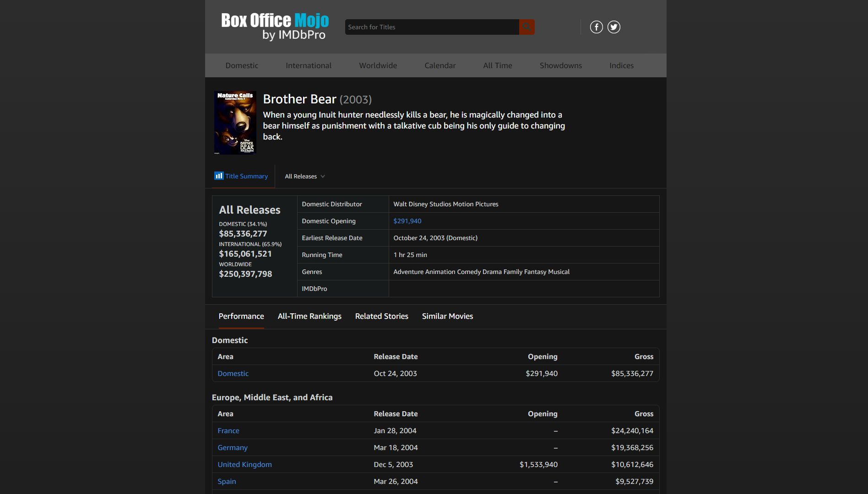Switch to the Performance tab
The width and height of the screenshot is (868, 494).
click(241, 316)
